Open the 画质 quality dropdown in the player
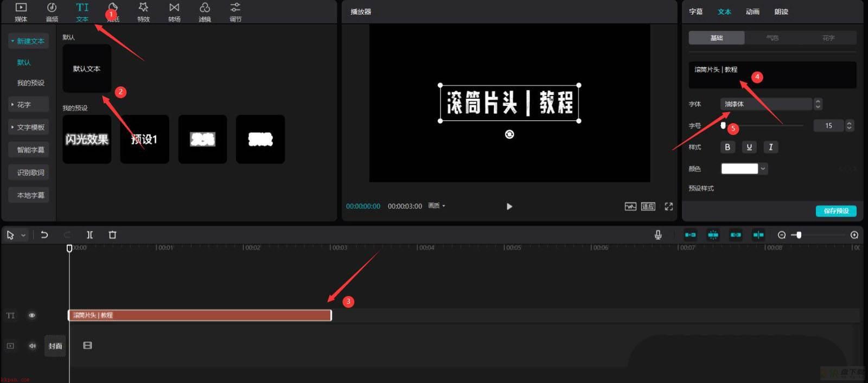This screenshot has height=383, width=868. (x=437, y=206)
